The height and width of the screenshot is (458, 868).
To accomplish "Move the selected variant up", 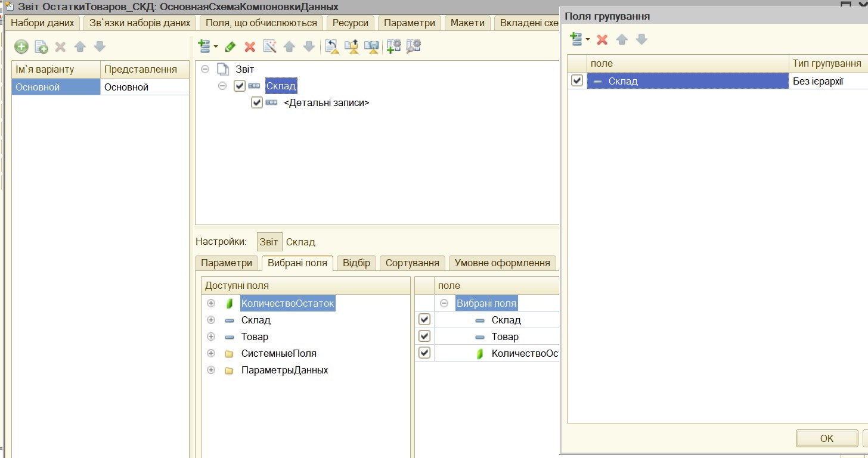I will point(80,46).
